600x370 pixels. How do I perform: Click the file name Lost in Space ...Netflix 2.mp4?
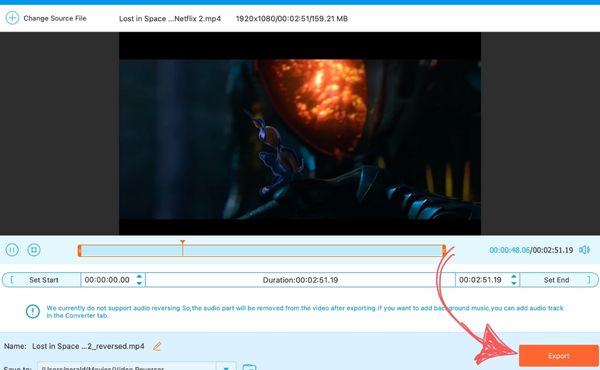coord(170,18)
